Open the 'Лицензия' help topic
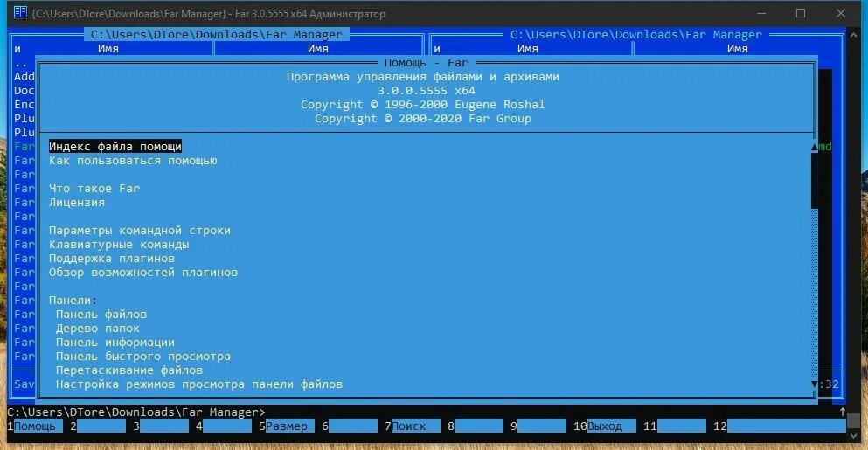The image size is (868, 450). point(76,203)
